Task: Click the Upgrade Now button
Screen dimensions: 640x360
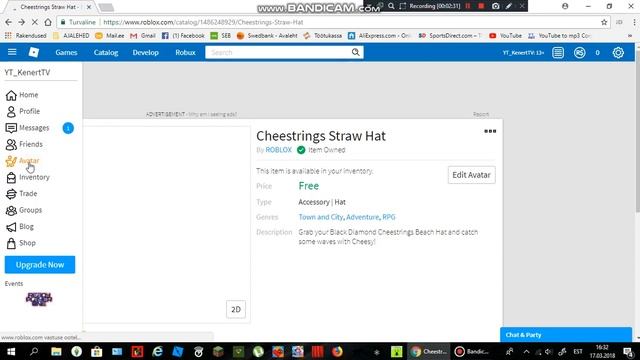Action: point(40,264)
